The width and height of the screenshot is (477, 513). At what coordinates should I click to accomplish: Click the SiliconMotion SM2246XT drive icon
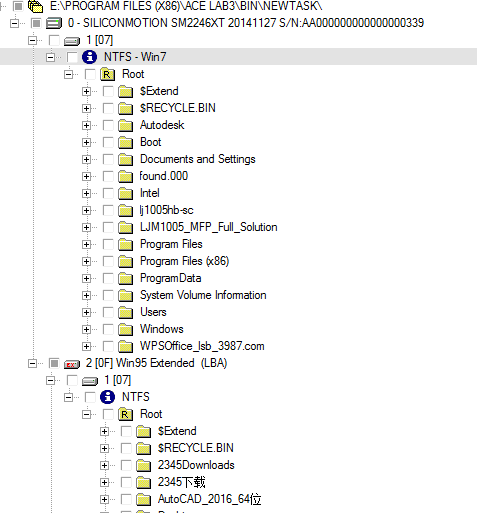[x=54, y=23]
